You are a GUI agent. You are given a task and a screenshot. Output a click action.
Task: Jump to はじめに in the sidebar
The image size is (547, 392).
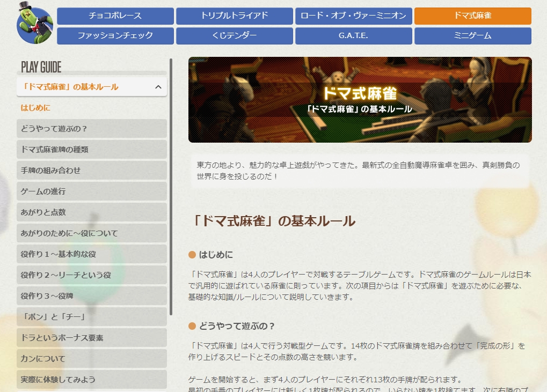35,108
